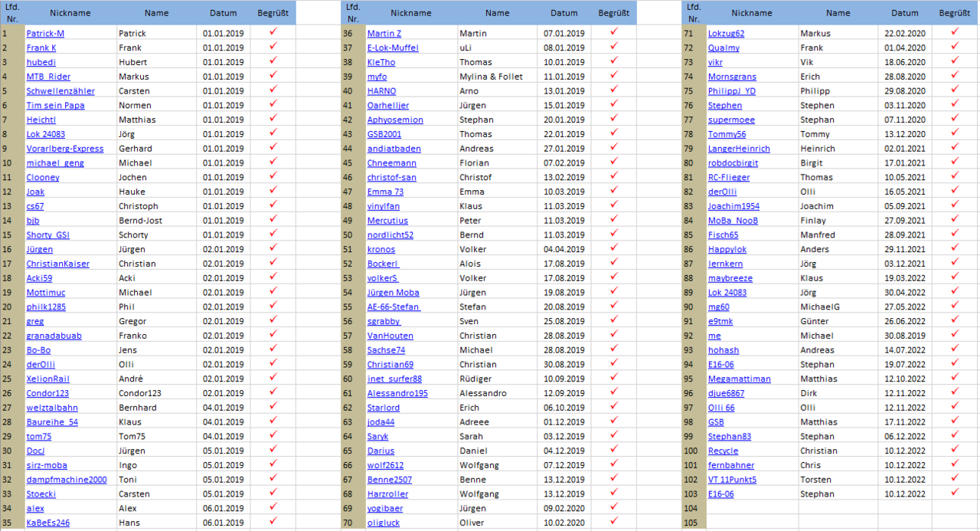This screenshot has width=980, height=531.
Task: Follow the Jürgen Moba link
Action: pos(393,293)
